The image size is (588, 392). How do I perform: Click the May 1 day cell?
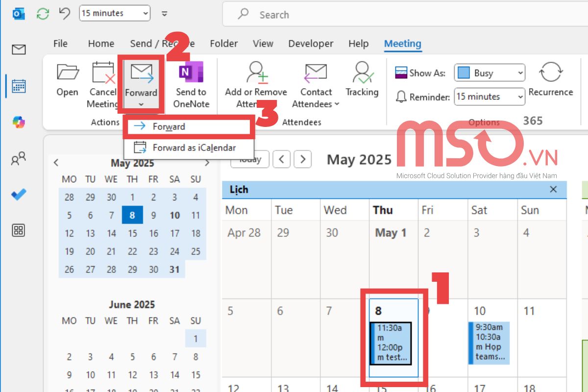(393, 260)
